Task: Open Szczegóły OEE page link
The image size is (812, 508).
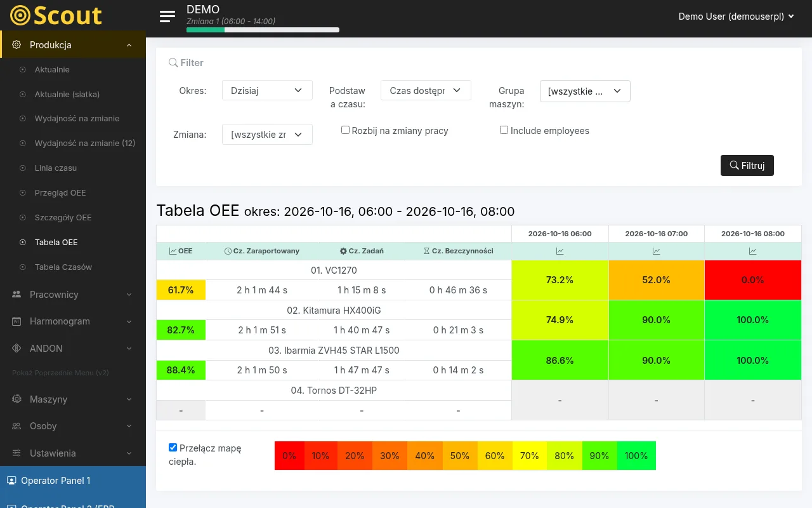Action: 63,218
